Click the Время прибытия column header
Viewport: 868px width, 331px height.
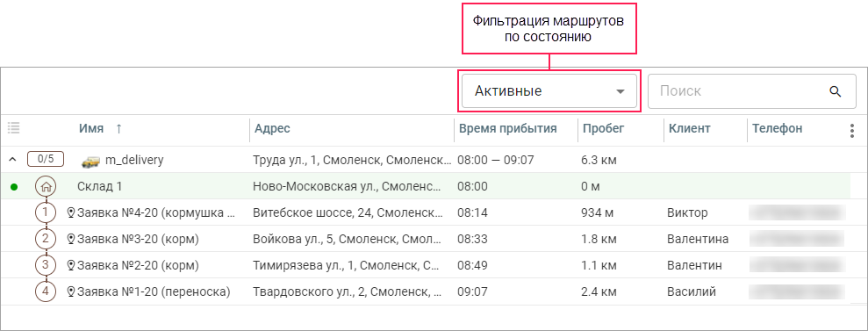tap(507, 128)
